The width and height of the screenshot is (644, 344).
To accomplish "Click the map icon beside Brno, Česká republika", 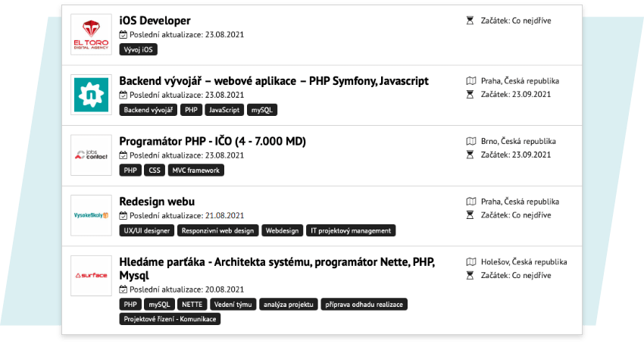I will tap(470, 141).
